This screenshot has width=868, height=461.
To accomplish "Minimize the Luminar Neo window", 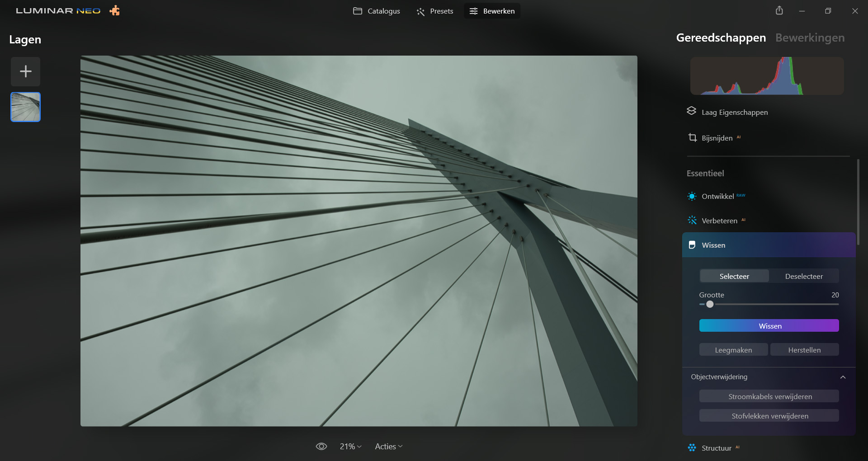I will coord(802,11).
